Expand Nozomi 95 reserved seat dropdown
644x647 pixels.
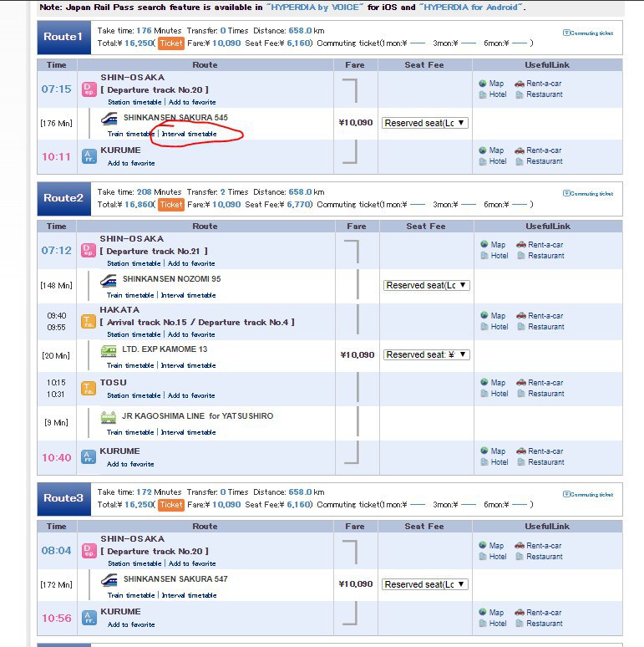tap(426, 285)
